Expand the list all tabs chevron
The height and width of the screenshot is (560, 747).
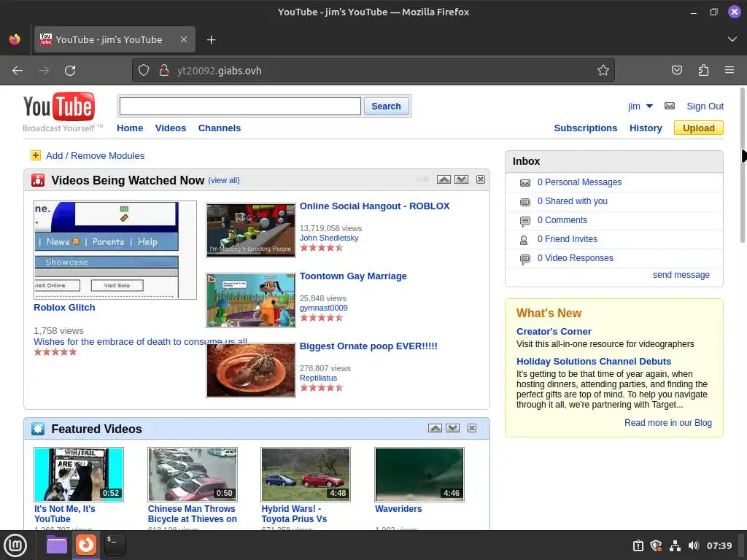tap(732, 39)
